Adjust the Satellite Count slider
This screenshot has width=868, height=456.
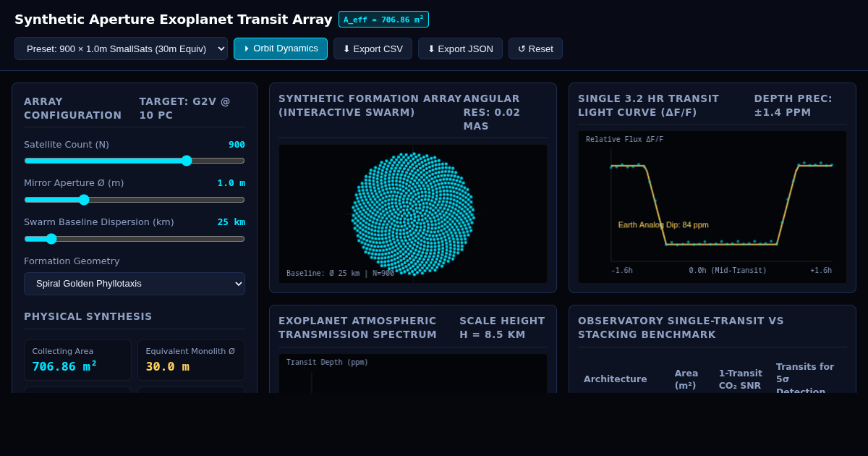135,161
